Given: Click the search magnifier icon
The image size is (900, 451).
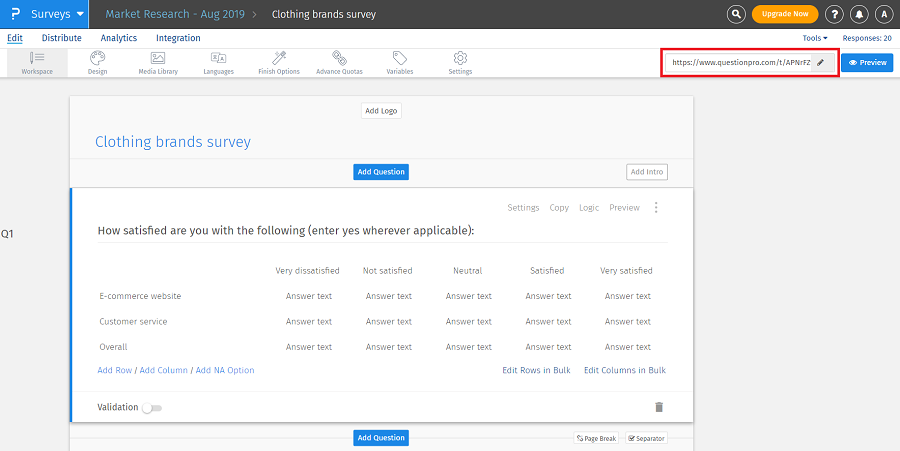Looking at the screenshot, I should [736, 14].
